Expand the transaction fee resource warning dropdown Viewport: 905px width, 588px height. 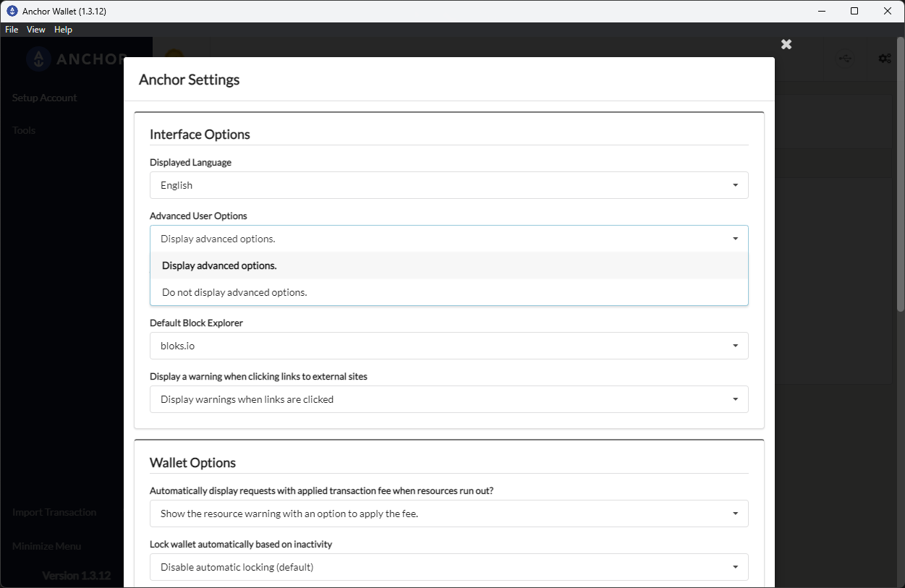[x=449, y=514]
